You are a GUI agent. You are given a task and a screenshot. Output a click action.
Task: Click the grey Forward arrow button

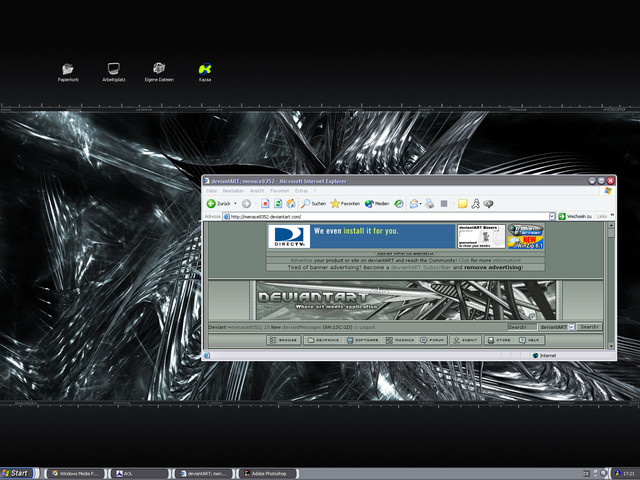[x=246, y=203]
